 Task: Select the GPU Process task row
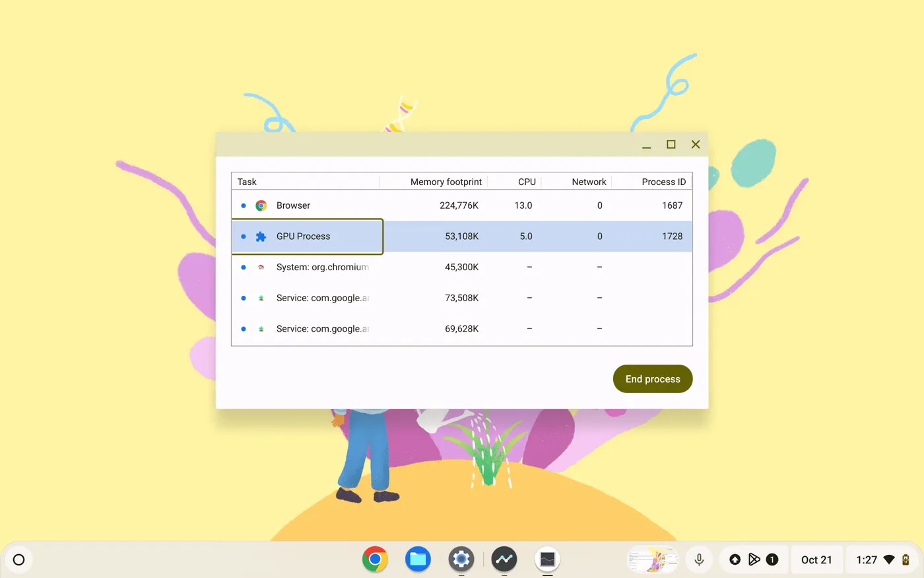[x=462, y=236]
